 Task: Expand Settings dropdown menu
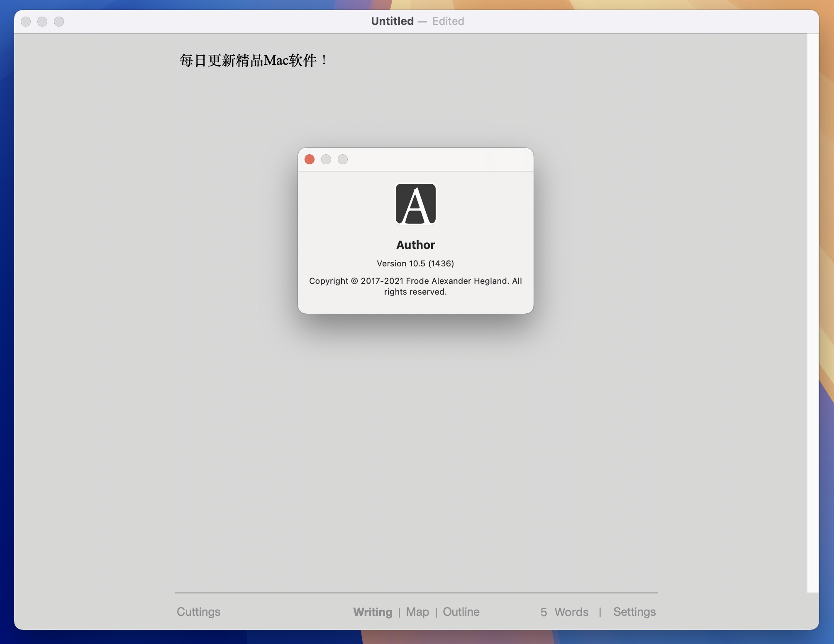(634, 611)
